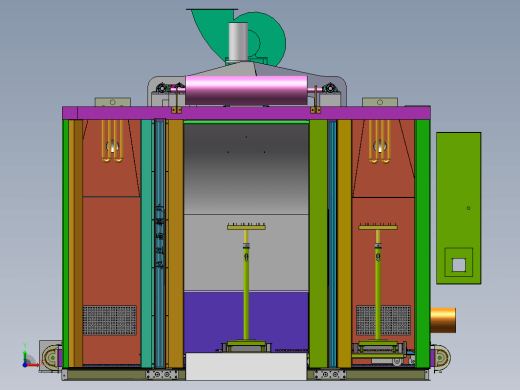Click the left conveyor end pulley
The width and height of the screenshot is (520, 390).
[x=52, y=357]
